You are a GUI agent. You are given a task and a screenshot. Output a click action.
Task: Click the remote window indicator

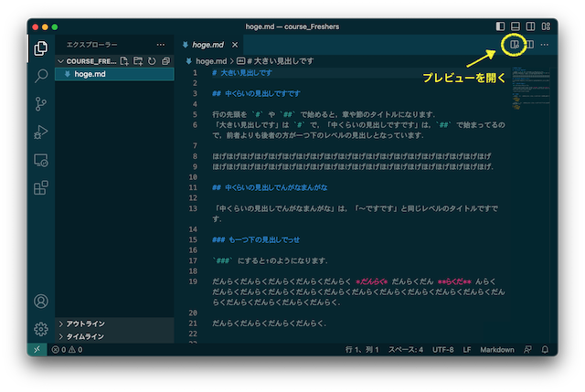pyautogui.click(x=37, y=349)
